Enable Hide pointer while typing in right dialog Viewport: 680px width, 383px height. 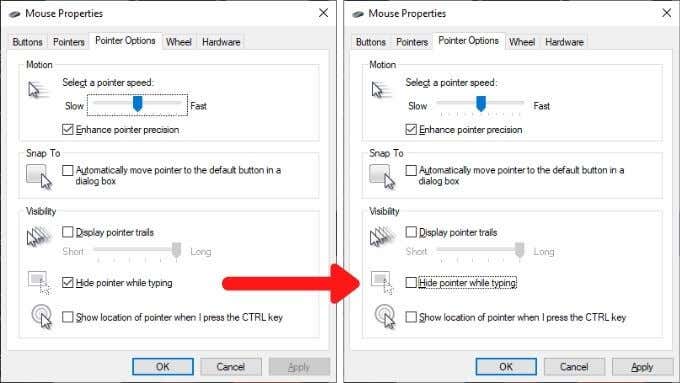[411, 283]
